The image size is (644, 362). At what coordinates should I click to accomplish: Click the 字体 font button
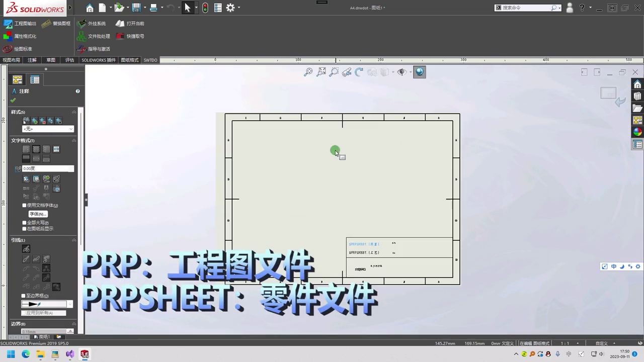pyautogui.click(x=38, y=214)
